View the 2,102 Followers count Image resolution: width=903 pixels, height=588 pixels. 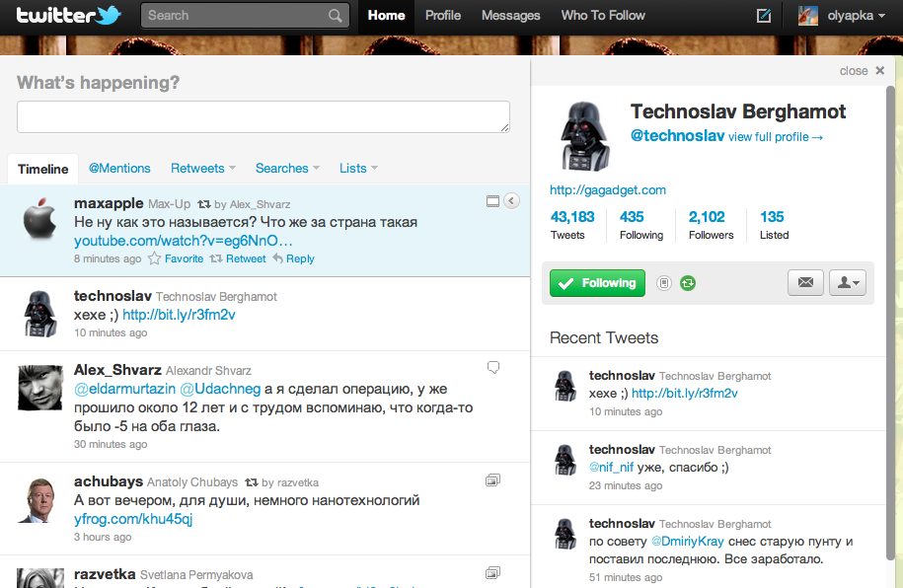[711, 225]
